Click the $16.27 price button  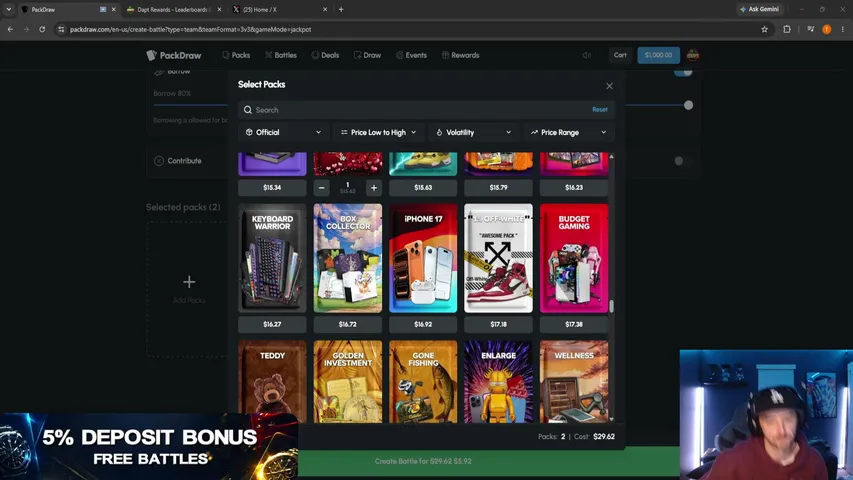point(272,324)
